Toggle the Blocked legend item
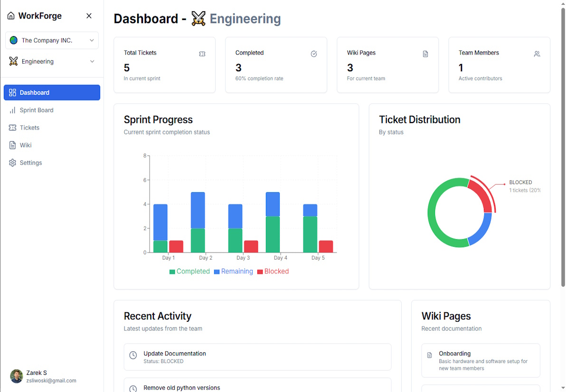566x392 pixels. point(273,271)
